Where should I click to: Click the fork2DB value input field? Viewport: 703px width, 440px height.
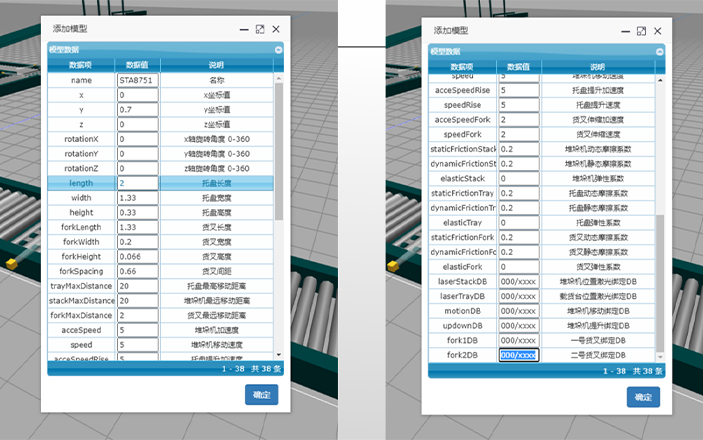(x=519, y=355)
